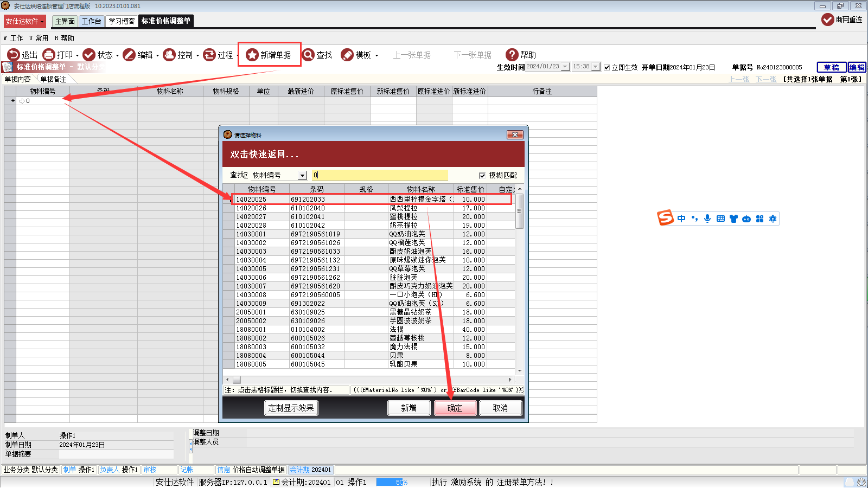Click the 帮助 help icon

(512, 55)
